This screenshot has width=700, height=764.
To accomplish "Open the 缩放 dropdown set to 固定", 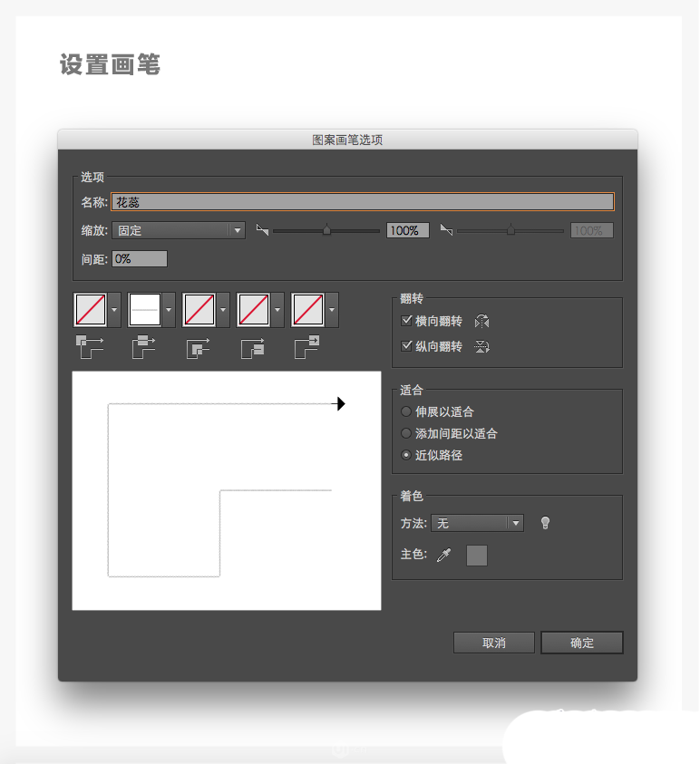I will coord(179,230).
